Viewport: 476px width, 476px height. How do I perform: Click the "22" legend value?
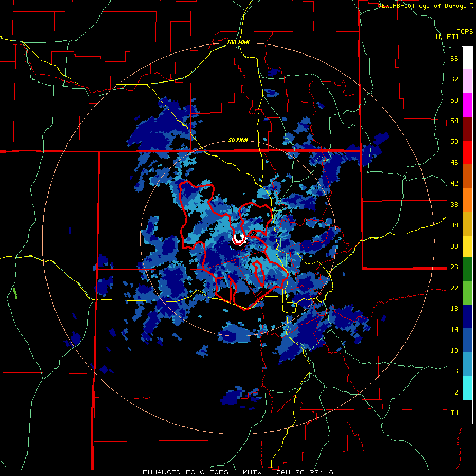click(454, 288)
